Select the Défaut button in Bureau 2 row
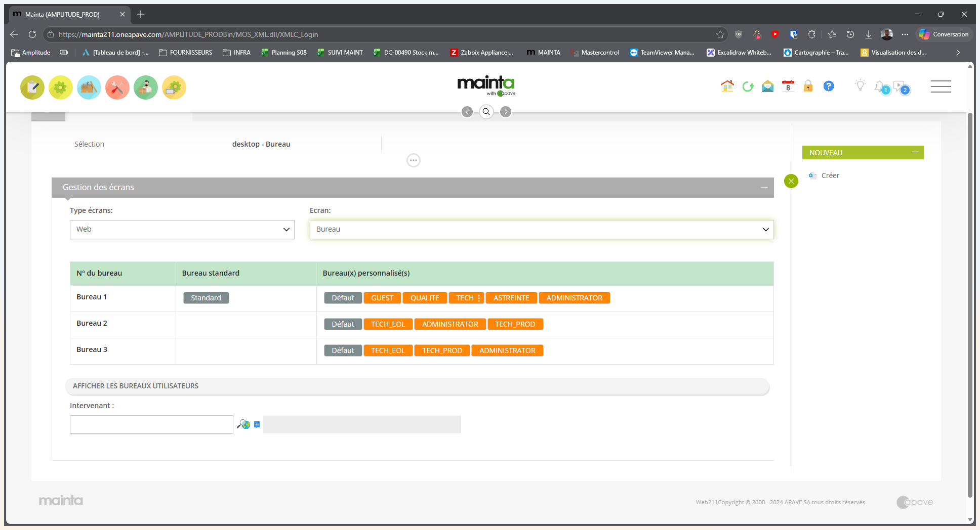Viewport: 980px width, 530px height. point(343,324)
